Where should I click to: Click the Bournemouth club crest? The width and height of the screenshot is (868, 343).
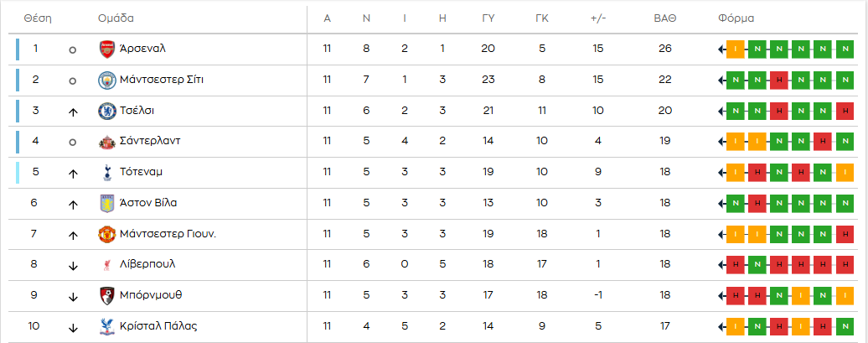106,296
